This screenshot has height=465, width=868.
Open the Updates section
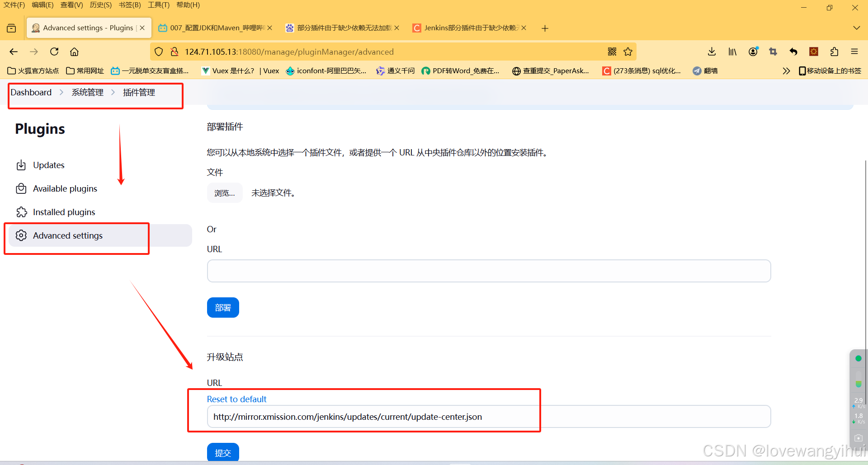point(100,165)
